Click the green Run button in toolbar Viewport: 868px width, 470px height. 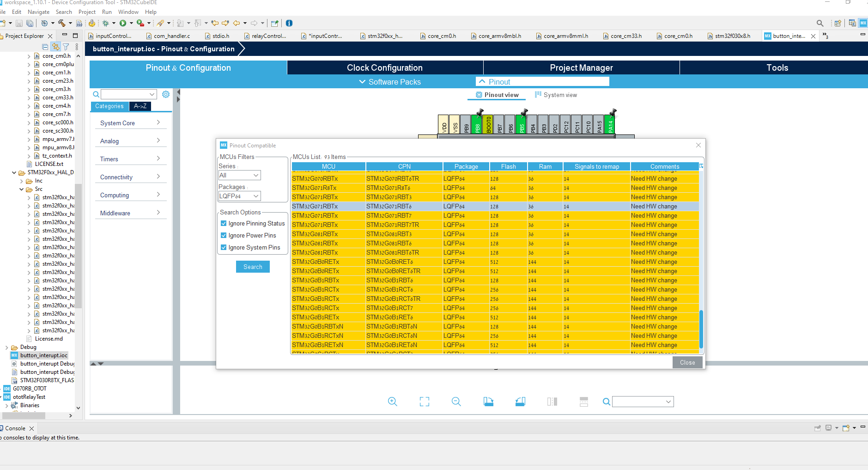(x=123, y=23)
